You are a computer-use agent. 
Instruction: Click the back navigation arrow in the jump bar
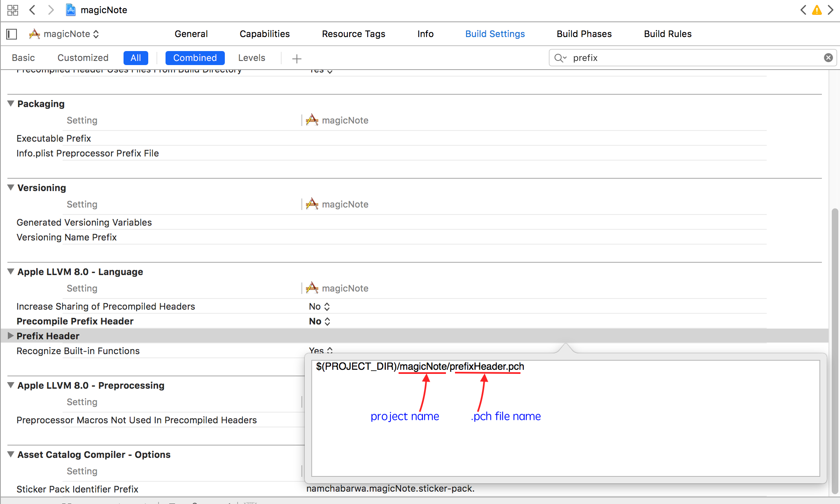tap(32, 10)
